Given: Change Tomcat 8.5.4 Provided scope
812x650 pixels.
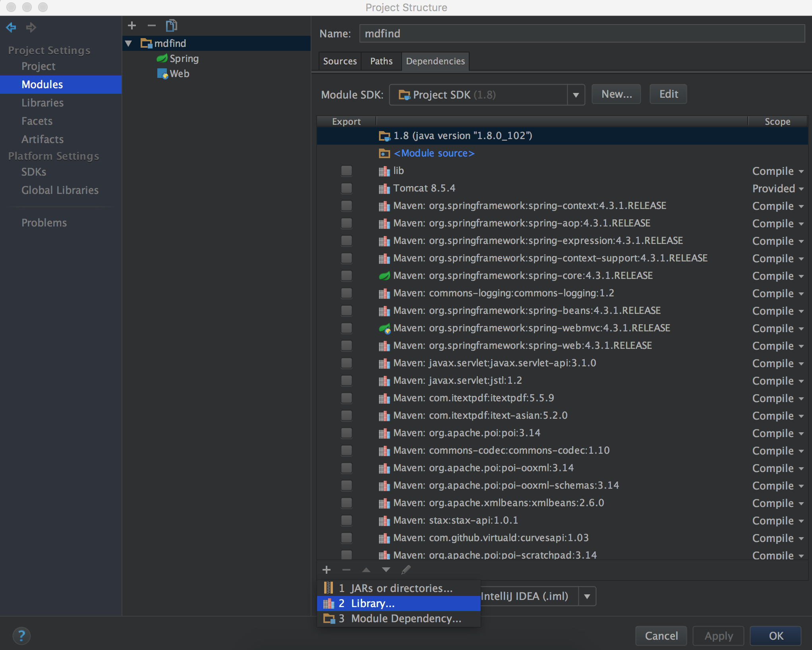Looking at the screenshot, I should [x=778, y=189].
